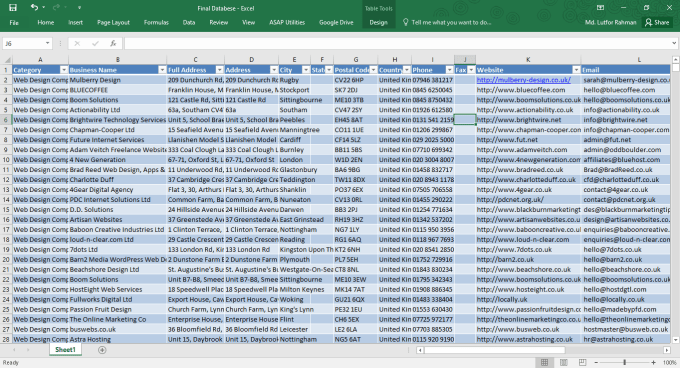Switch to the Insert ribbon tab
Viewport: 680px width, 368px height.
pyautogui.click(x=75, y=23)
